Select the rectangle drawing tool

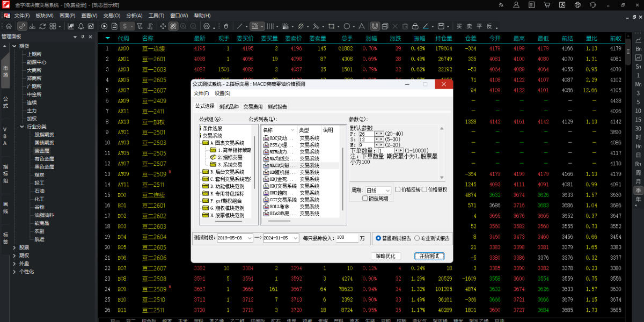pos(332,26)
